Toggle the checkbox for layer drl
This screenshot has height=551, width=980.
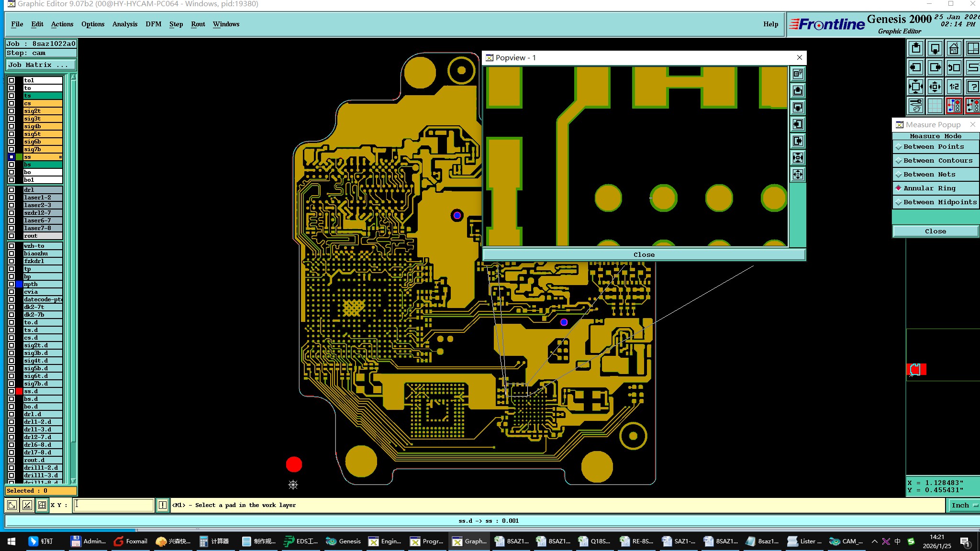click(11, 190)
